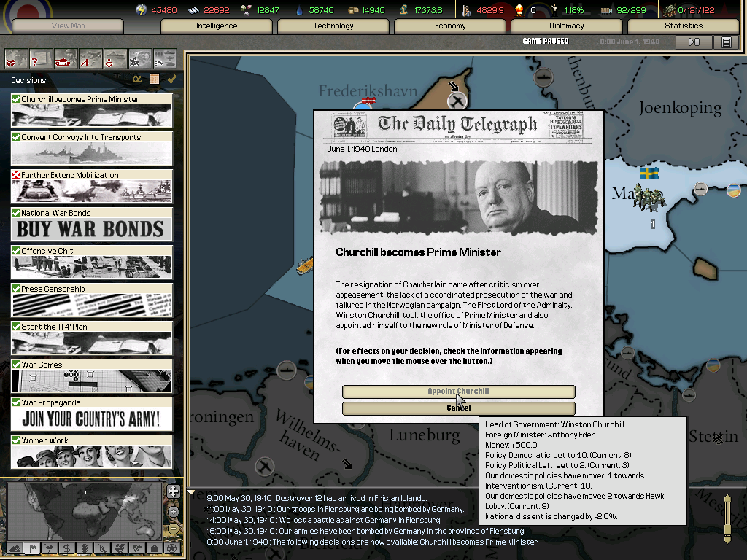Toggle the War Games checkbox
Image resolution: width=747 pixels, height=560 pixels.
(x=16, y=365)
